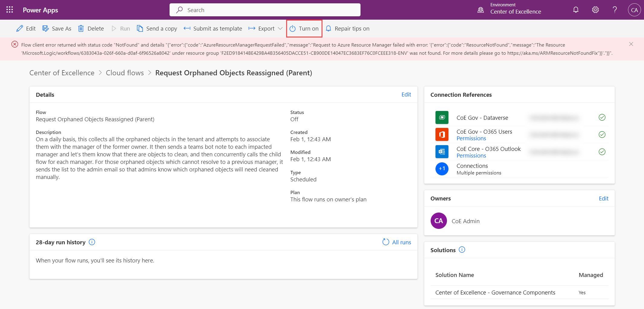Open the notifications bell icon
This screenshot has width=644, height=309.
click(x=575, y=9)
